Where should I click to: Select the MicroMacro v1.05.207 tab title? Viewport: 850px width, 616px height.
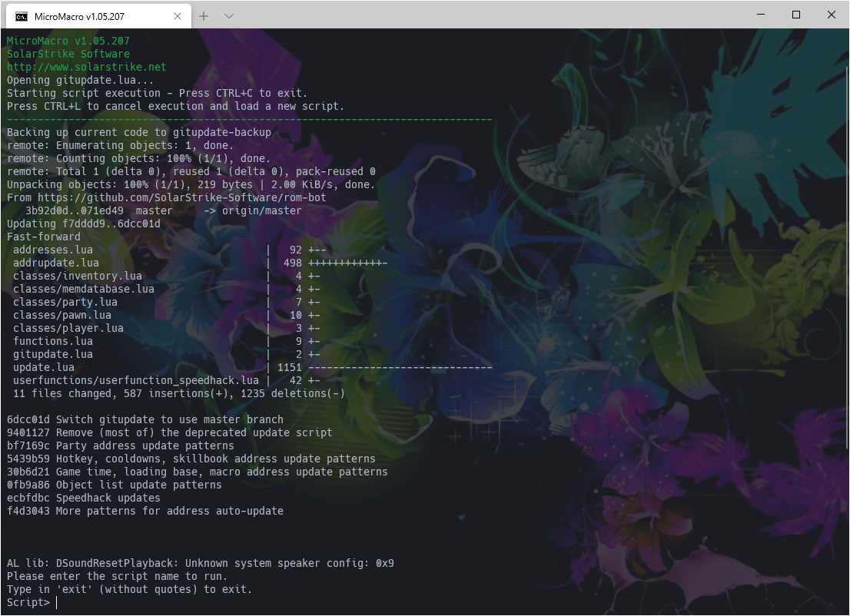tap(81, 16)
